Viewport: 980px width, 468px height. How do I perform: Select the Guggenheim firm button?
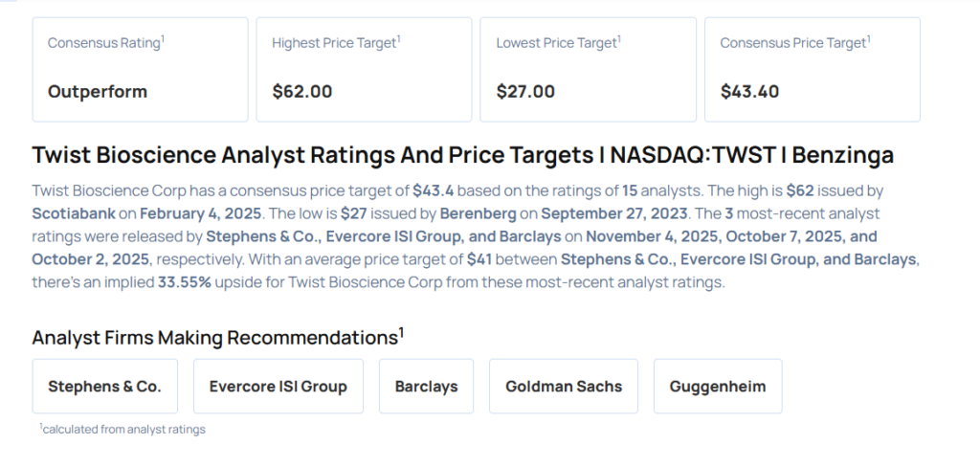718,387
